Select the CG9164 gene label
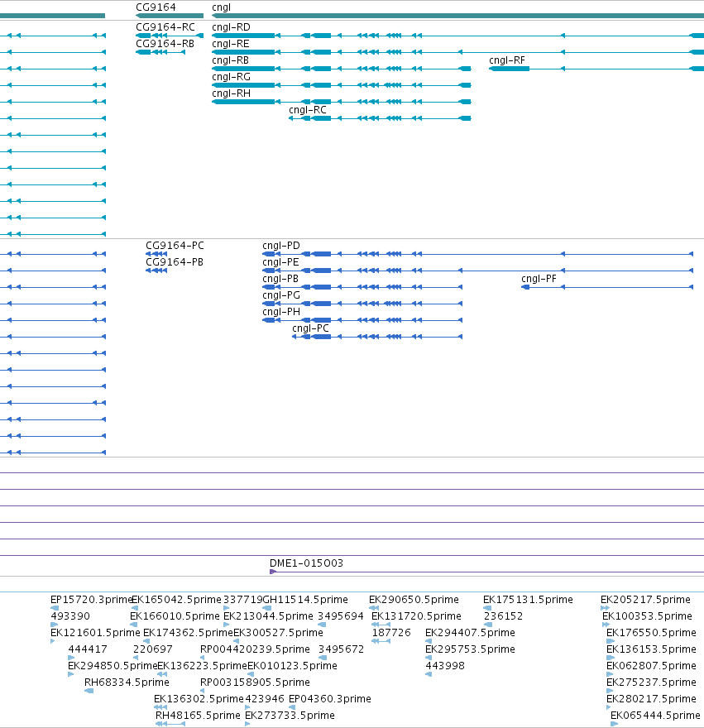The height and width of the screenshot is (728, 704). 156,7
